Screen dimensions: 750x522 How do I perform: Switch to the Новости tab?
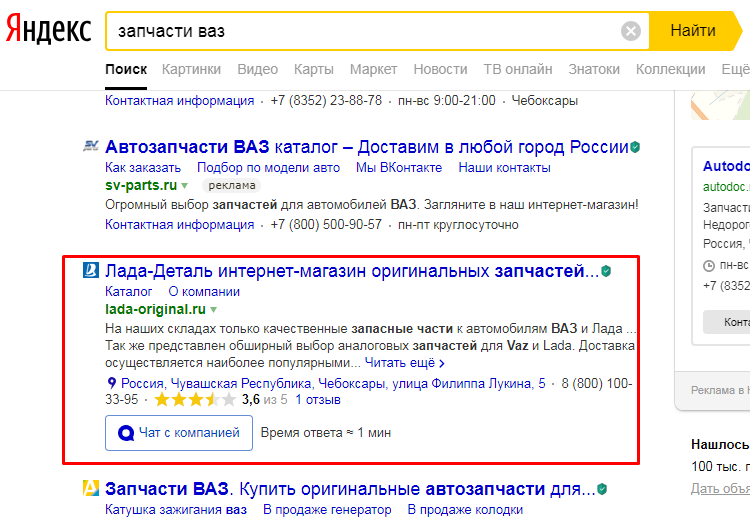(x=440, y=69)
